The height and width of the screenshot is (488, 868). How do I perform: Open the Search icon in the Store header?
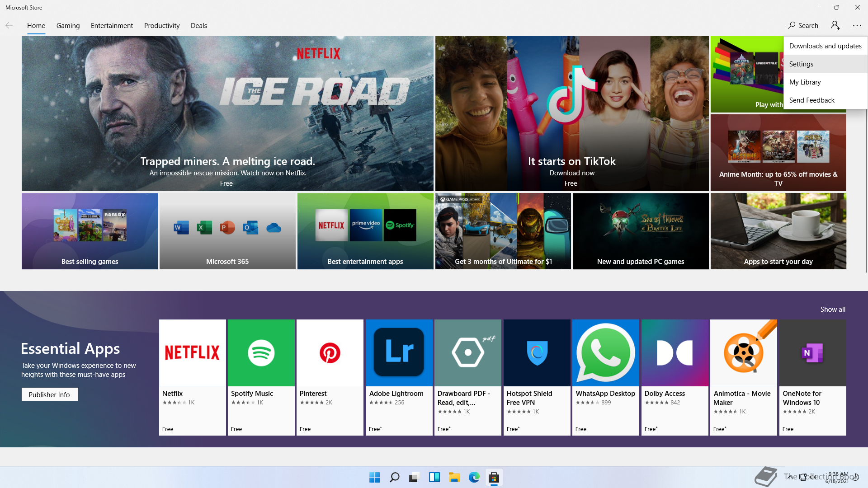(x=803, y=25)
